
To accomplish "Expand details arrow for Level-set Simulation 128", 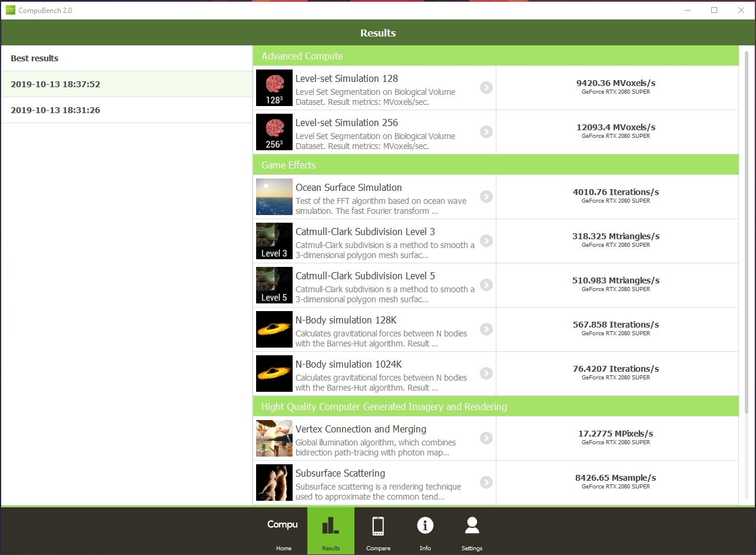I will pyautogui.click(x=486, y=88).
